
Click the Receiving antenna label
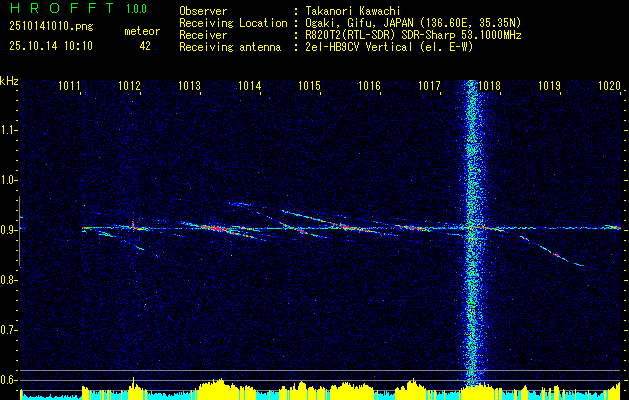pos(230,47)
